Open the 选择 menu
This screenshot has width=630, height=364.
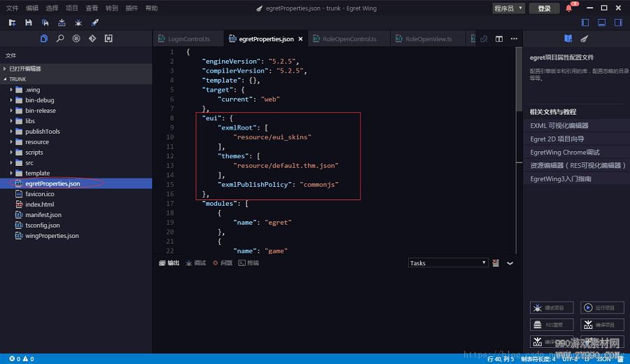52,8
